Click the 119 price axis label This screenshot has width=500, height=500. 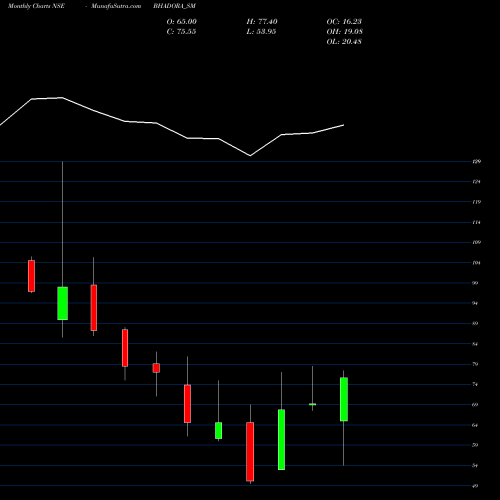[x=477, y=202]
